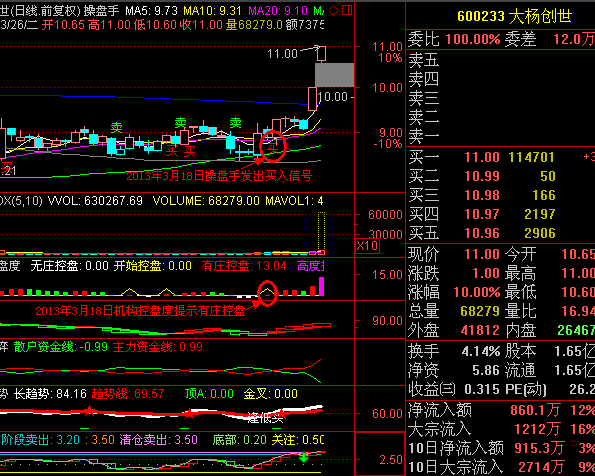Click the X10 volume scale box
The width and height of the screenshot is (595, 476).
[367, 246]
